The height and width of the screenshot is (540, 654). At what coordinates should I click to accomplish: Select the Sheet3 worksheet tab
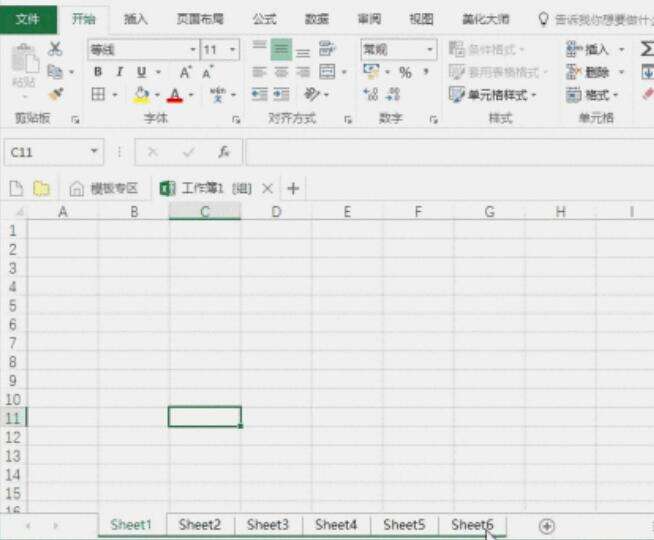point(268,525)
